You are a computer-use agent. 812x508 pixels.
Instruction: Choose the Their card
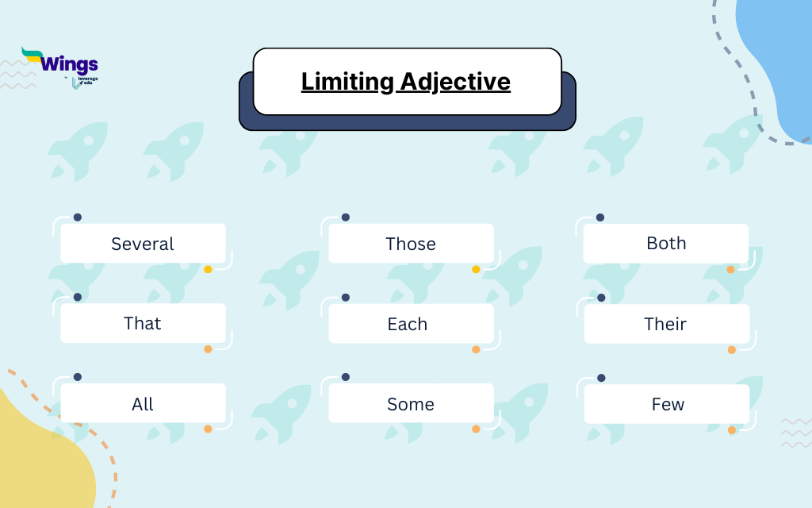click(666, 324)
